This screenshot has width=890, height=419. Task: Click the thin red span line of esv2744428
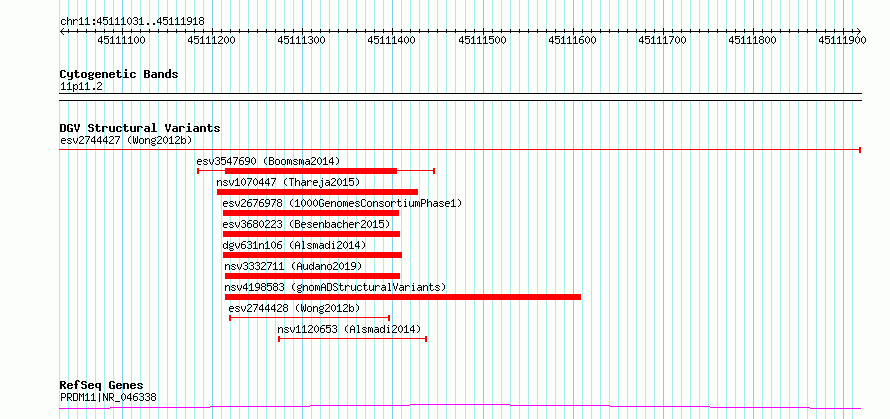(x=309, y=318)
